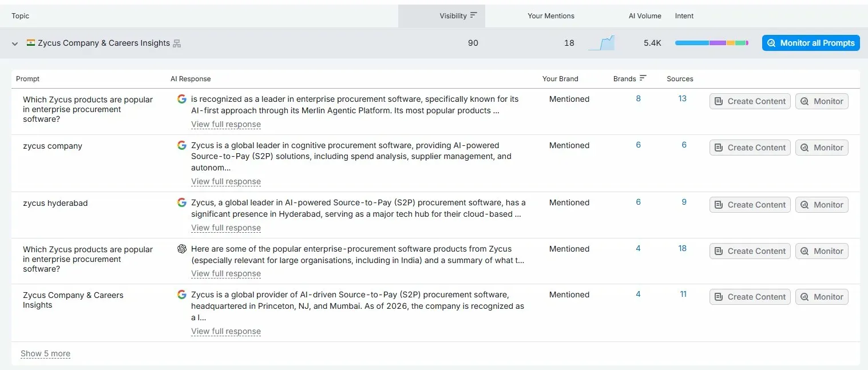Create Content for Careers Insights prompt row
868x370 pixels.
750,297
